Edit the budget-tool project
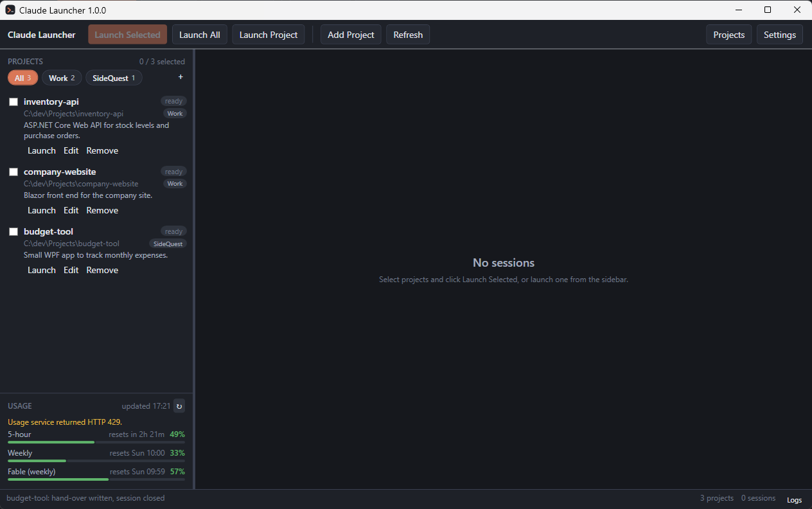The width and height of the screenshot is (812, 509). pyautogui.click(x=71, y=270)
